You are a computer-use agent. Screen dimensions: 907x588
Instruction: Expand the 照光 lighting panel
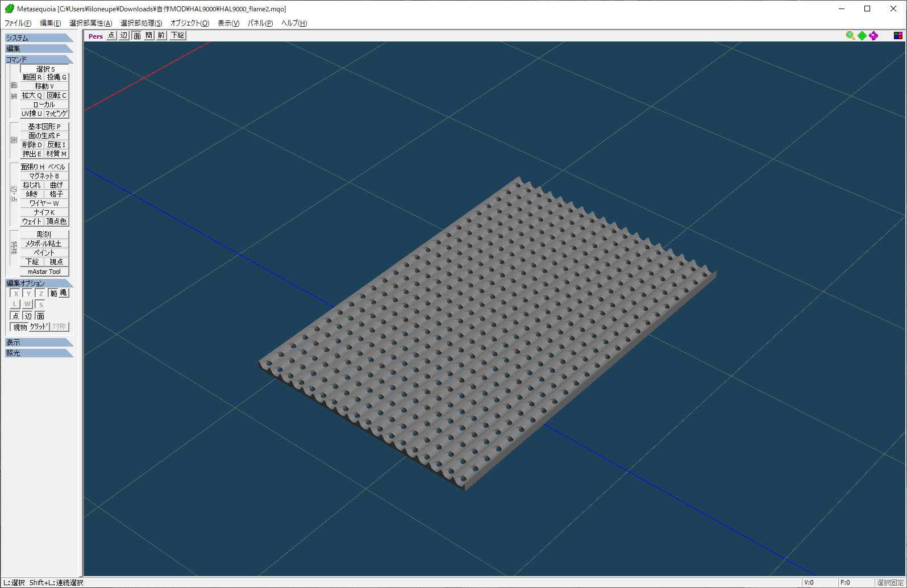coord(39,353)
